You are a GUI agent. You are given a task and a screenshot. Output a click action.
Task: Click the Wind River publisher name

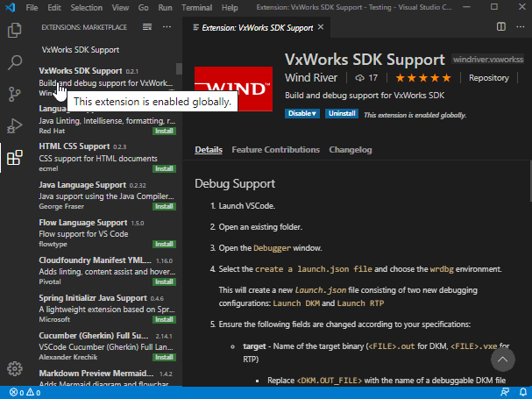click(311, 78)
